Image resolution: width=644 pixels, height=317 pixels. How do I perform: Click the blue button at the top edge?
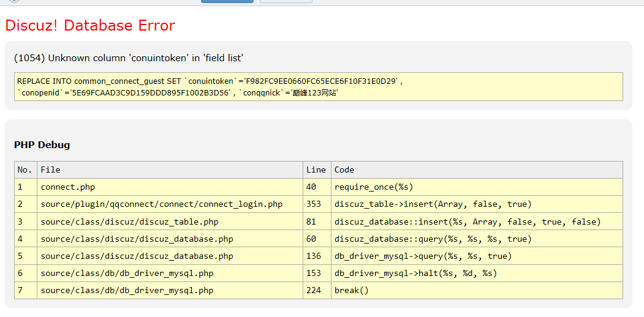click(227, 1)
